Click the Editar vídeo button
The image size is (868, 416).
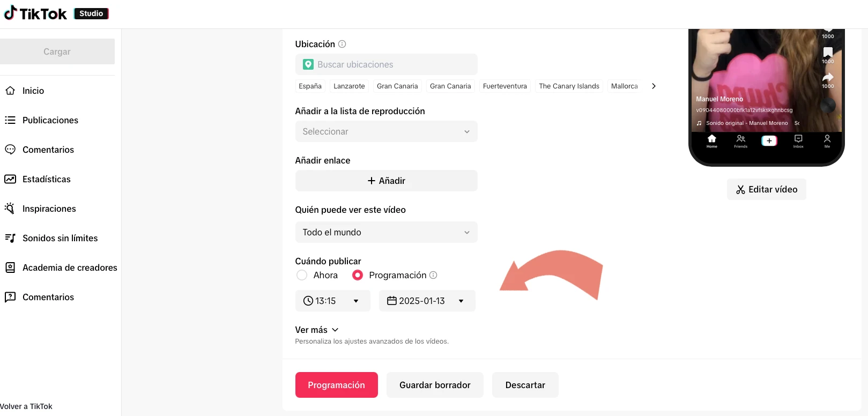(x=767, y=189)
